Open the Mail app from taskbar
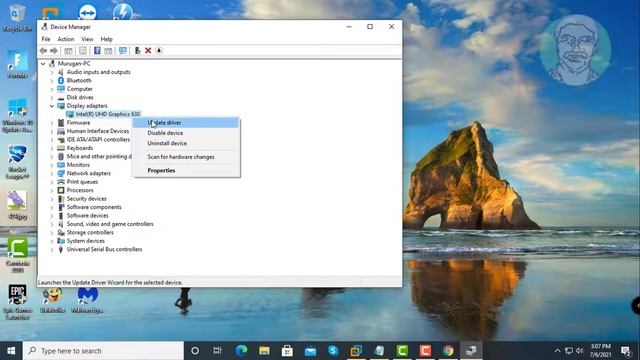 (310, 351)
